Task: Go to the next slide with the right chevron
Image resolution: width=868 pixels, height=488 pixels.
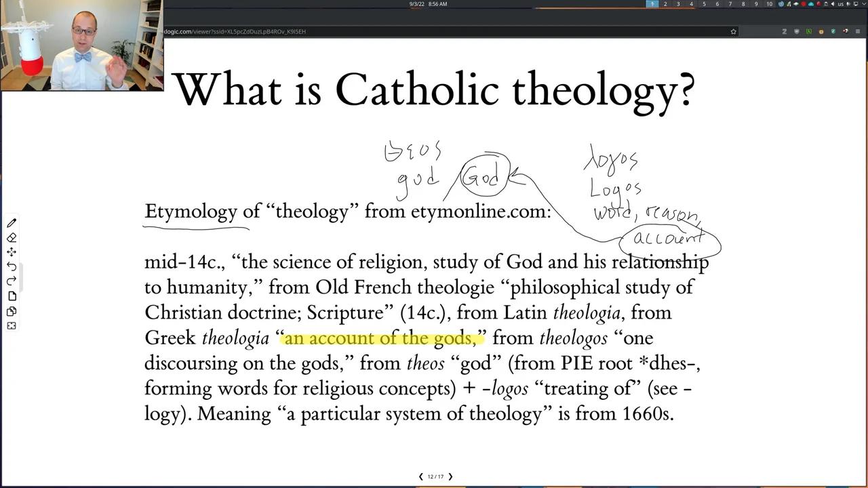Action: pyautogui.click(x=450, y=476)
